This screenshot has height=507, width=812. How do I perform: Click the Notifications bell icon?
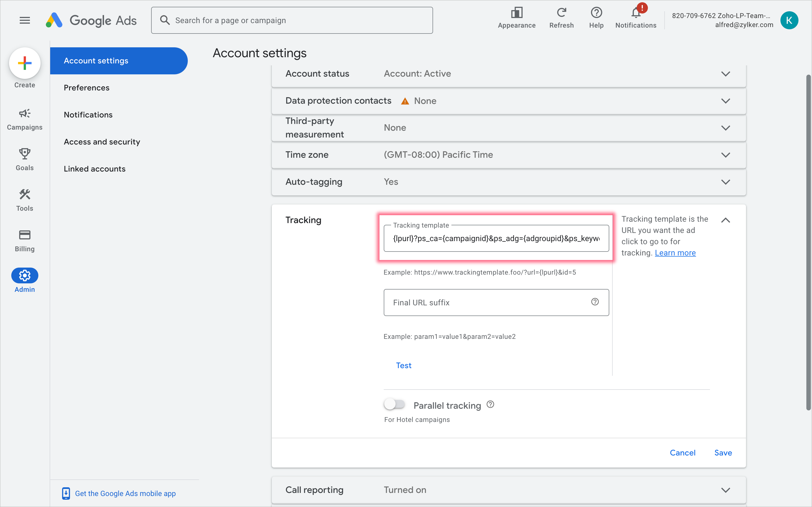[x=636, y=14]
